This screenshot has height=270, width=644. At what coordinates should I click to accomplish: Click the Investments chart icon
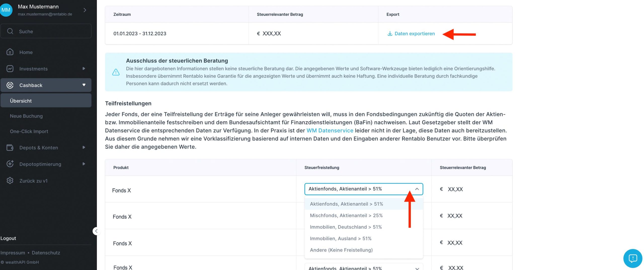coord(10,69)
